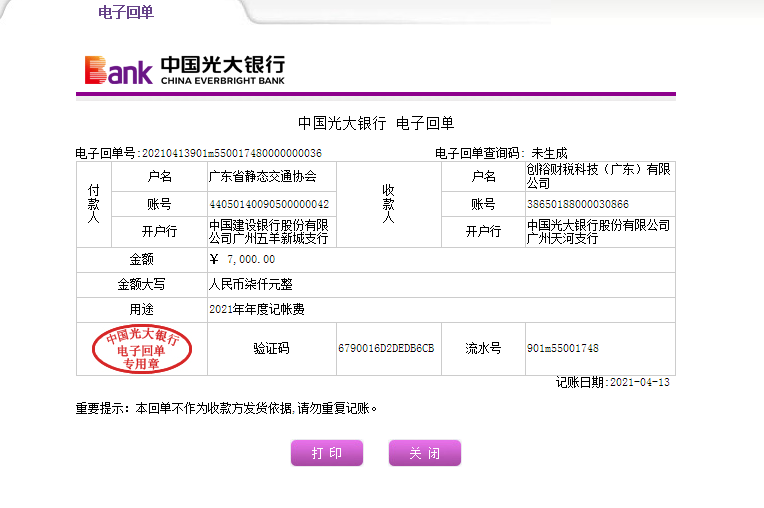Select the 电子回单 tab
The width and height of the screenshot is (764, 508).
click(x=126, y=12)
